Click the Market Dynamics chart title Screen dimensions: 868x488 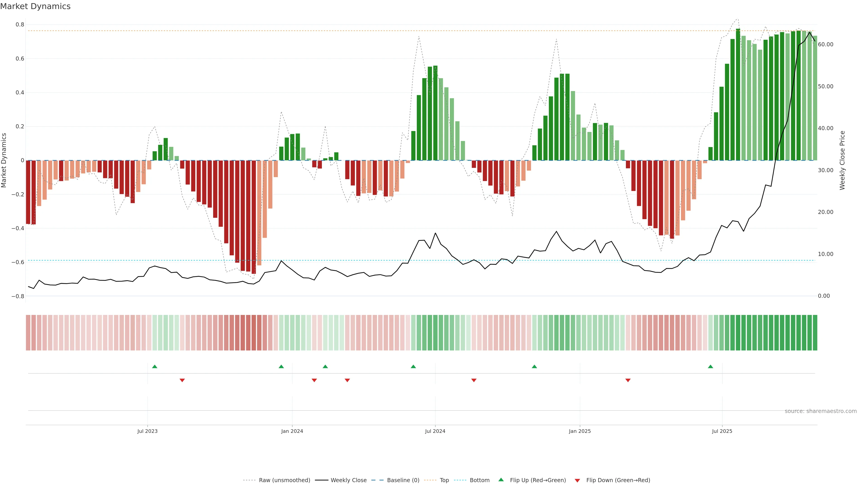point(35,6)
